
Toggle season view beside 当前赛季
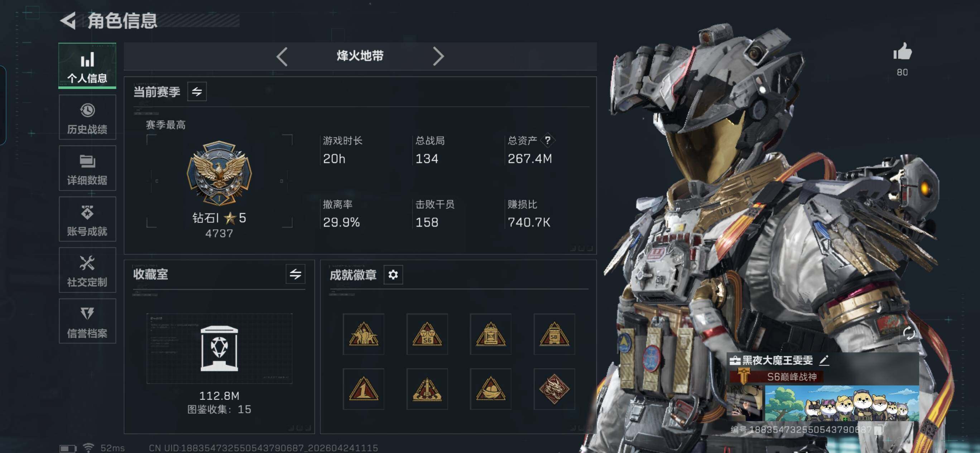(x=197, y=92)
